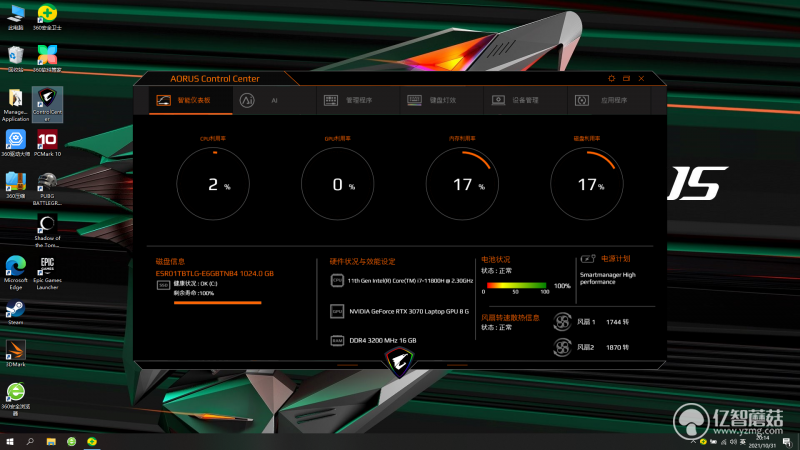Screen dimensions: 800x450
Task: Click the fan icon beside 风扇 1
Action: click(x=562, y=322)
